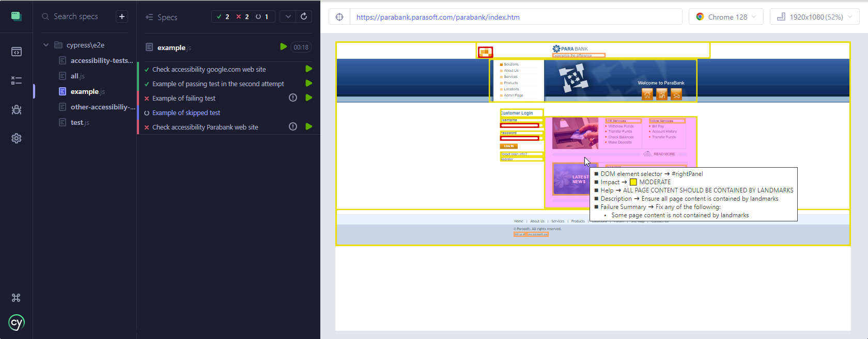Click Admin Page in the ParaBank side menu
The height and width of the screenshot is (339, 868).
514,95
